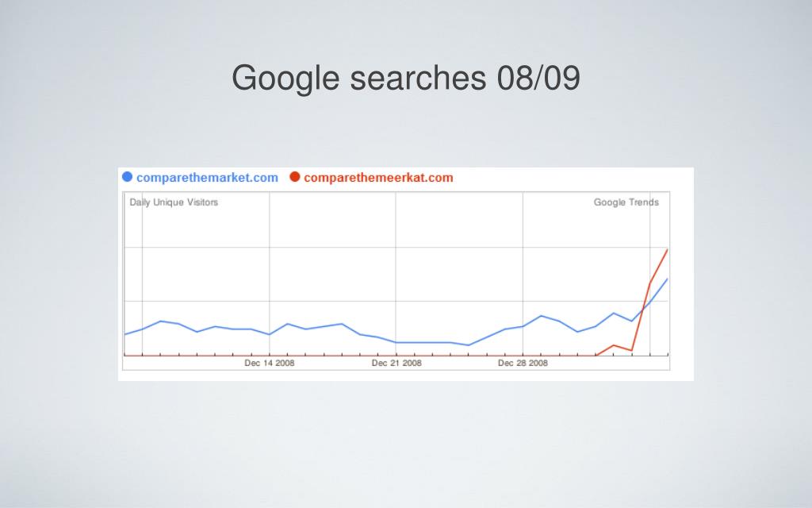Click the blue comparethemarket.com legend dot
Screen dimensions: 812x508
click(128, 177)
